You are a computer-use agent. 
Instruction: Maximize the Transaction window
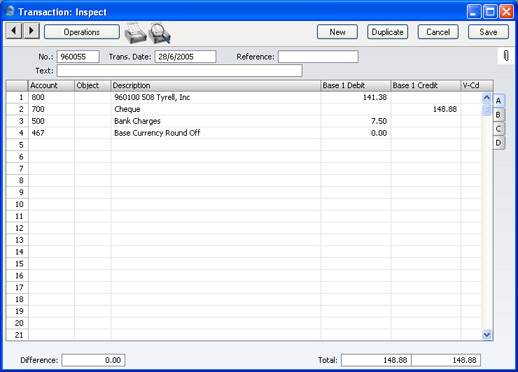coord(490,12)
